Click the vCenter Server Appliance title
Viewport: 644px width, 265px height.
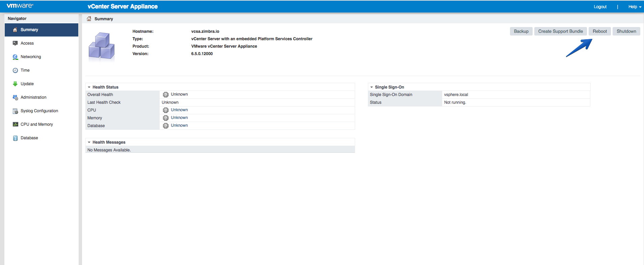click(x=123, y=6)
